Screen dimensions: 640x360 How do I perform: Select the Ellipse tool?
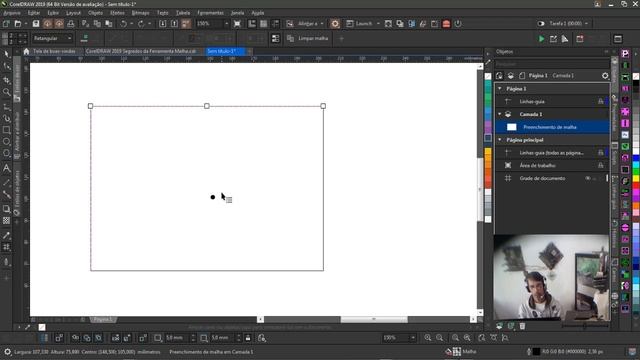7,142
